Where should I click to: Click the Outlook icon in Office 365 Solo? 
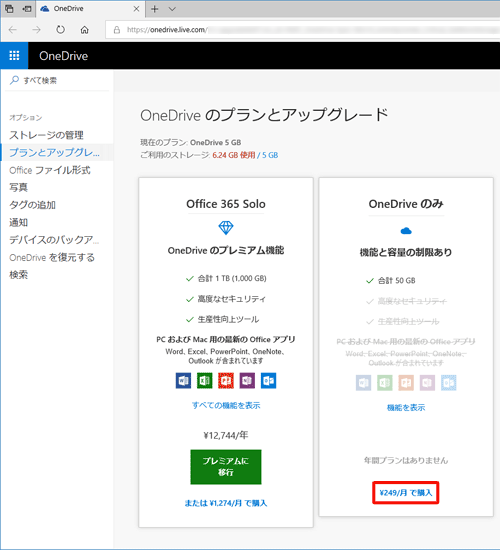[268, 381]
